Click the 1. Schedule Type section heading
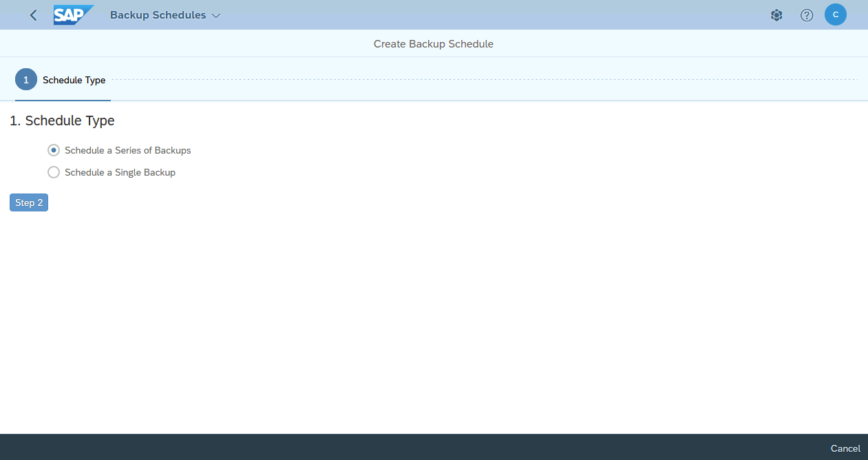Image resolution: width=868 pixels, height=460 pixels. (x=62, y=121)
